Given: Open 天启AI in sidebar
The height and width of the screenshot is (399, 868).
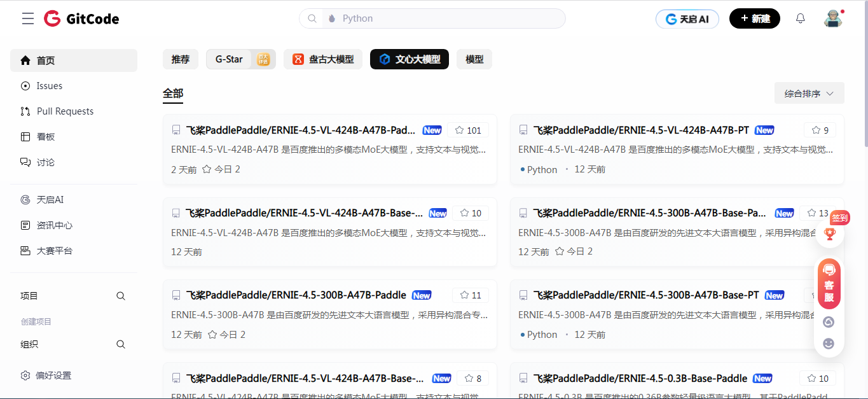Looking at the screenshot, I should 74,200.
